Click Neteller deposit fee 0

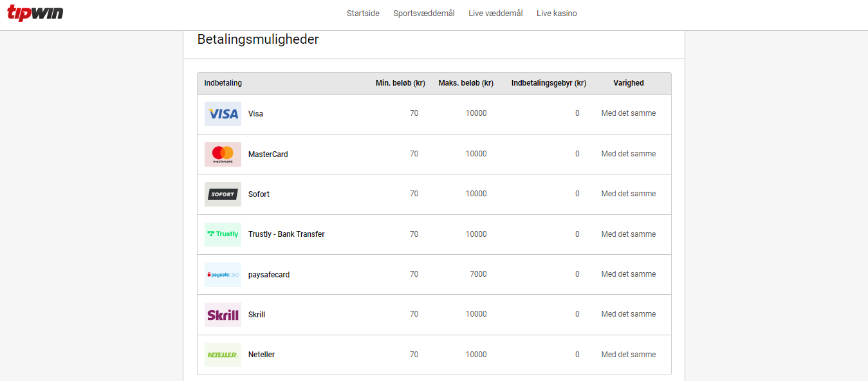pyautogui.click(x=577, y=355)
